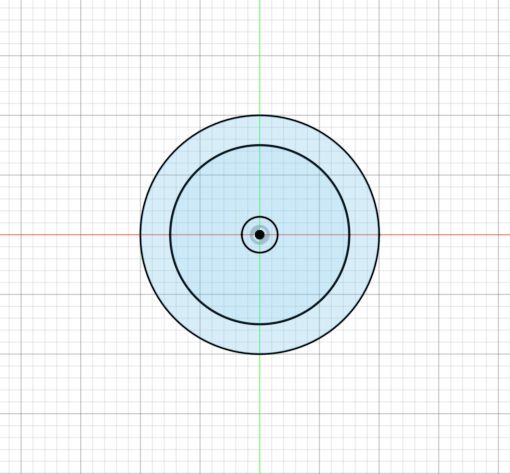Viewport: 510px width, 474px height.
Task: Click the red horizontal axis line right of the circles
Action: pyautogui.click(x=445, y=235)
